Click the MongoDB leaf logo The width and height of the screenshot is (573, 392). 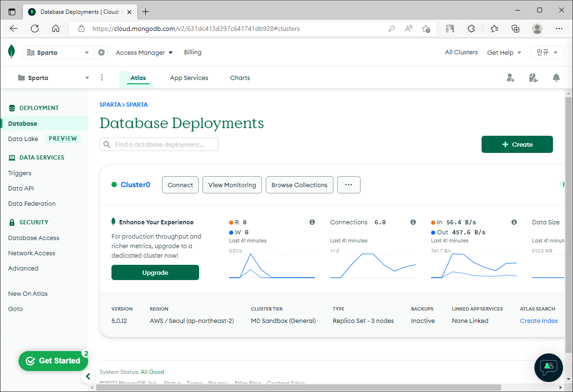11,52
